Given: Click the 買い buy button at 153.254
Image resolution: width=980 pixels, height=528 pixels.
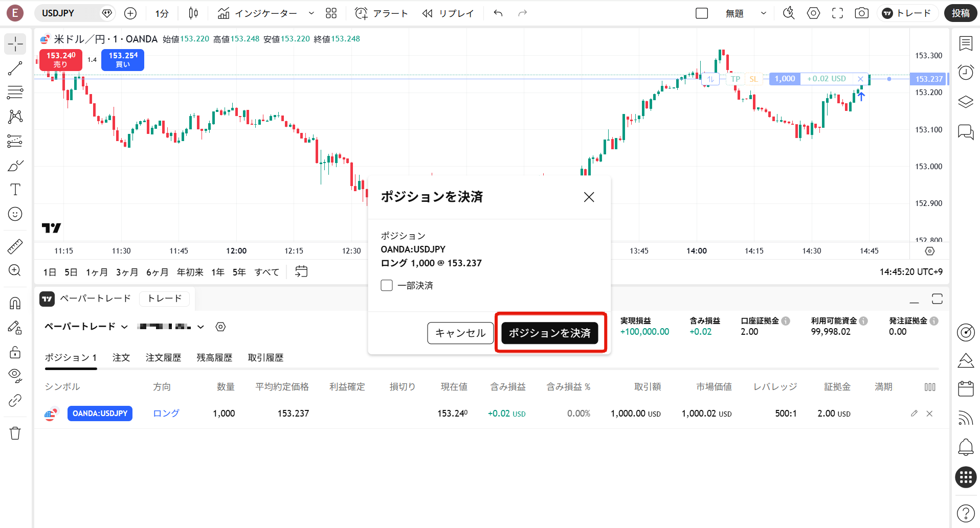Looking at the screenshot, I should click(x=122, y=60).
